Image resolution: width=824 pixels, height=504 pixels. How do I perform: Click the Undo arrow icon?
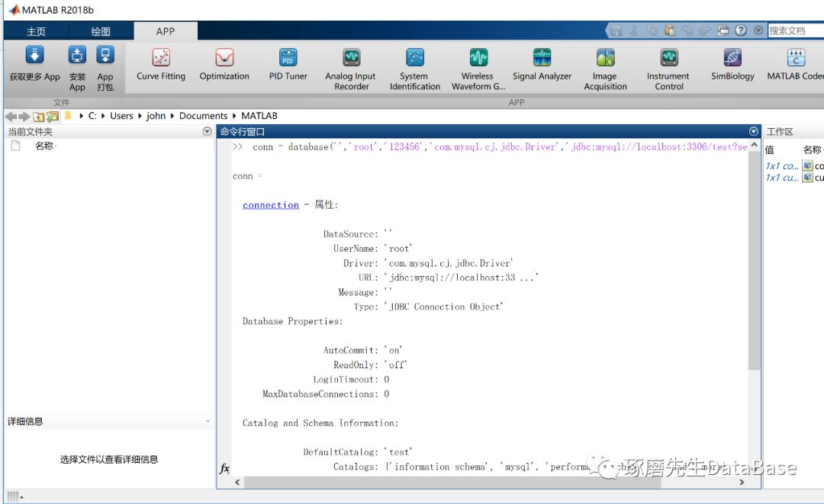[x=688, y=30]
